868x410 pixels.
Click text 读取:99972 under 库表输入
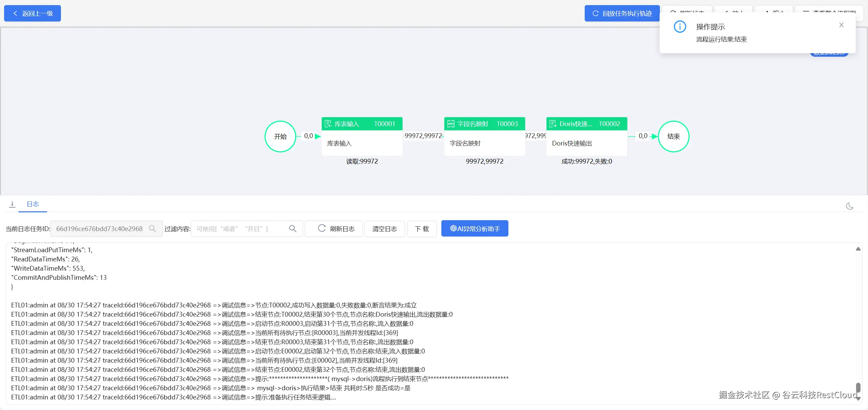(x=362, y=161)
